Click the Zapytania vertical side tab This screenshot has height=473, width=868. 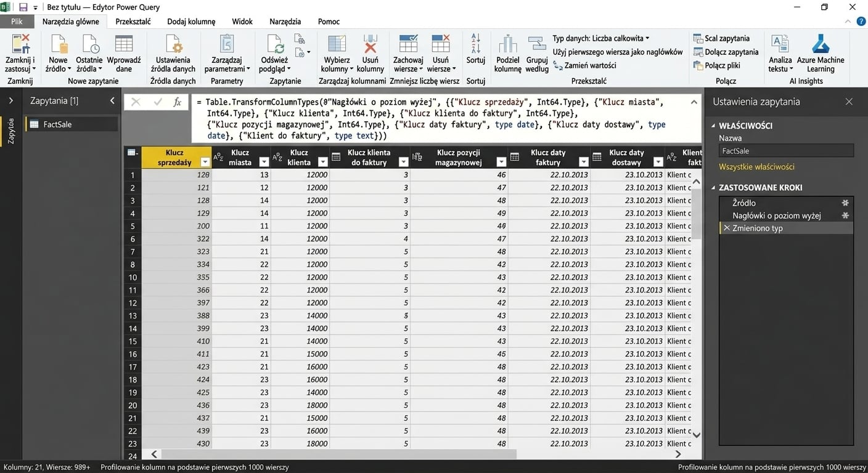[10, 131]
